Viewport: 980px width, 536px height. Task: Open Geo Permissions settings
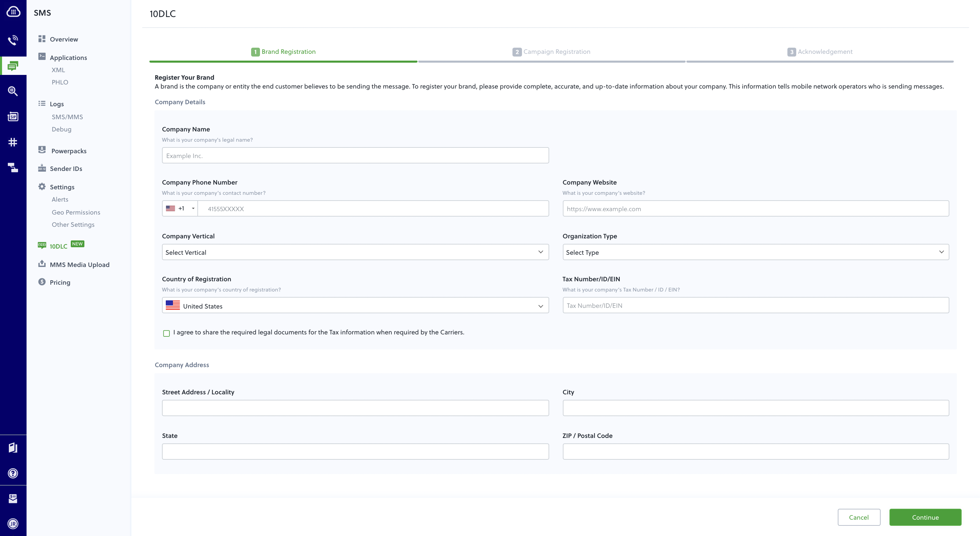click(76, 212)
